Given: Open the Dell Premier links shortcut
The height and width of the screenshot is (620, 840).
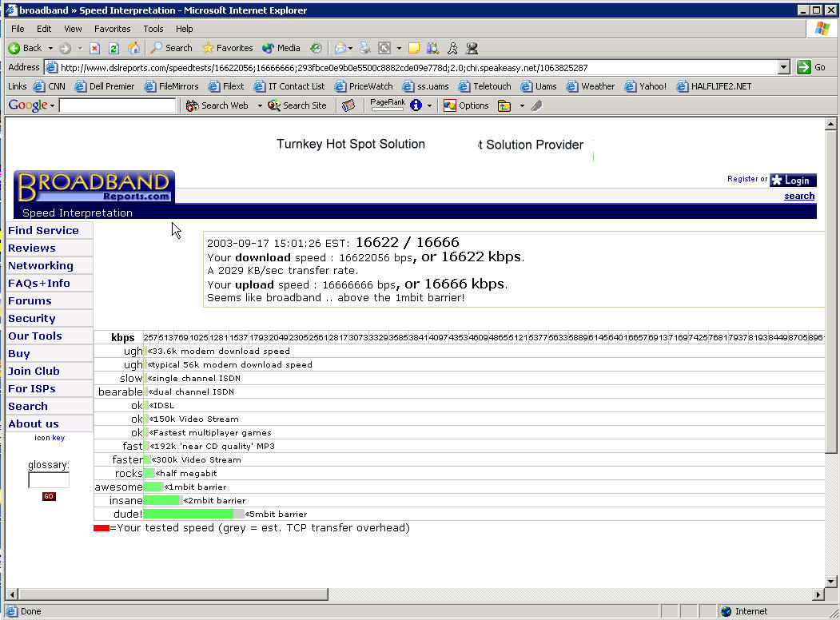Looking at the screenshot, I should click(105, 86).
